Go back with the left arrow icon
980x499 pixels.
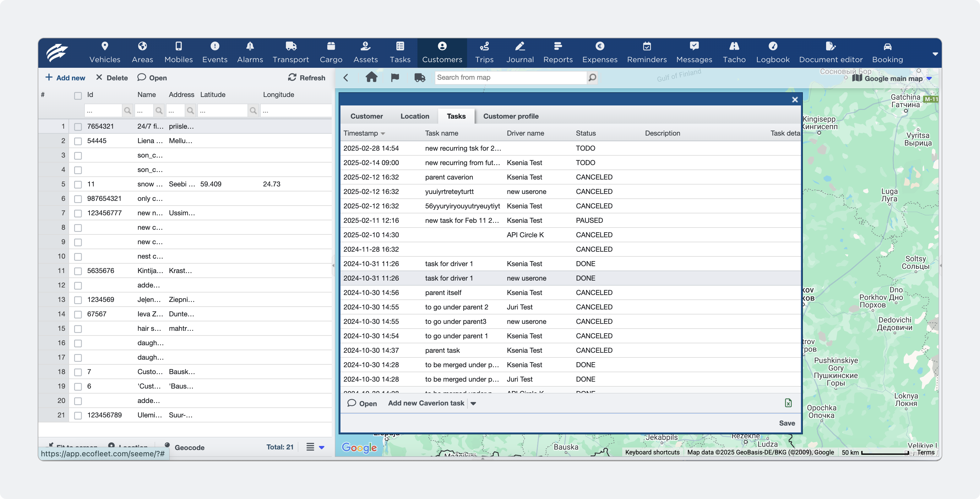(346, 78)
